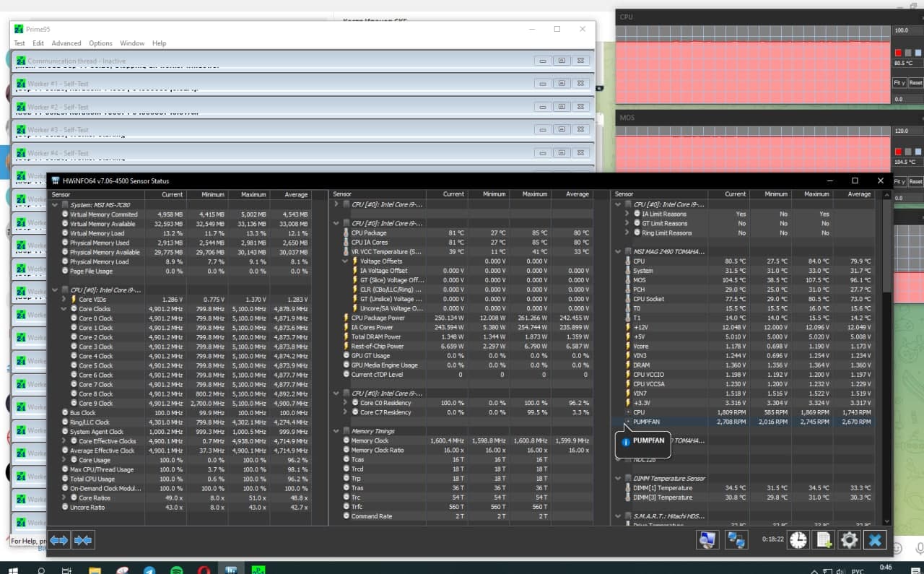This screenshot has width=924, height=574.
Task: Click the lightning icon beside CPU Package Power
Action: [345, 318]
